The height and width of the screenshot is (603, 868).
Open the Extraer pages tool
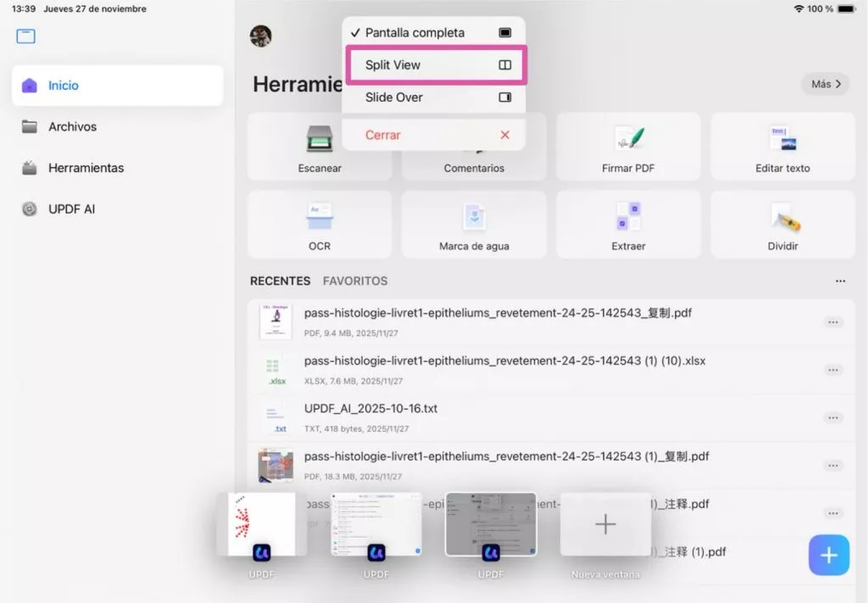(628, 225)
